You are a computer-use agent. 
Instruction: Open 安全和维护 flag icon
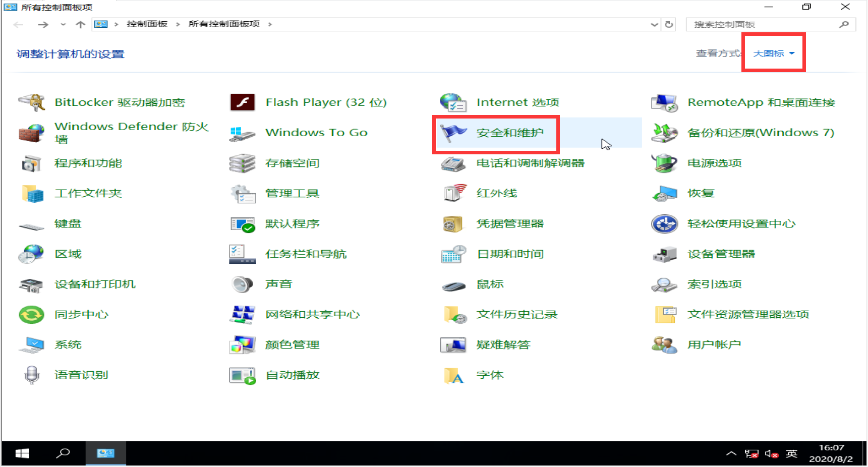(x=453, y=133)
